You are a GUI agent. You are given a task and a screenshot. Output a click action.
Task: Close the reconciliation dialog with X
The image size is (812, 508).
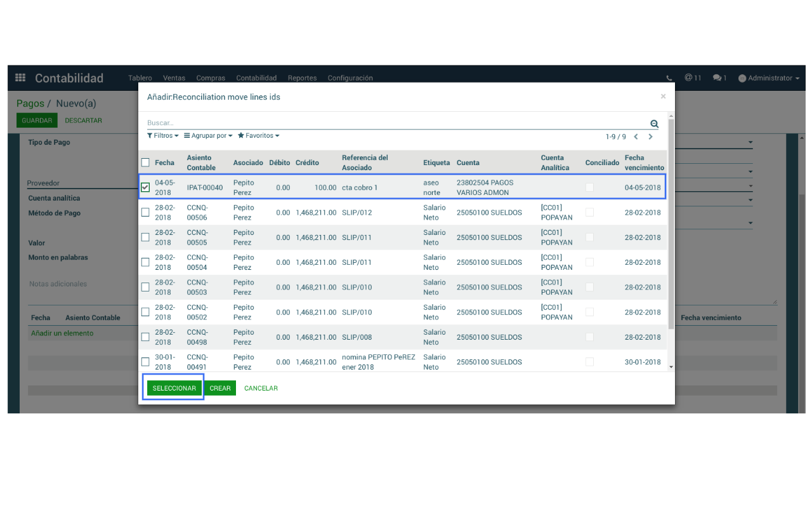(x=663, y=97)
